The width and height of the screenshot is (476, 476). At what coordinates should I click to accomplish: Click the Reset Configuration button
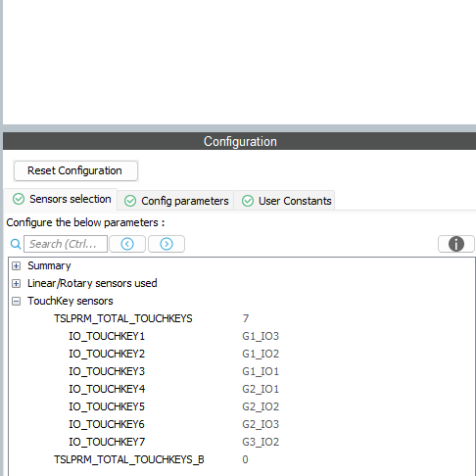coord(75,170)
